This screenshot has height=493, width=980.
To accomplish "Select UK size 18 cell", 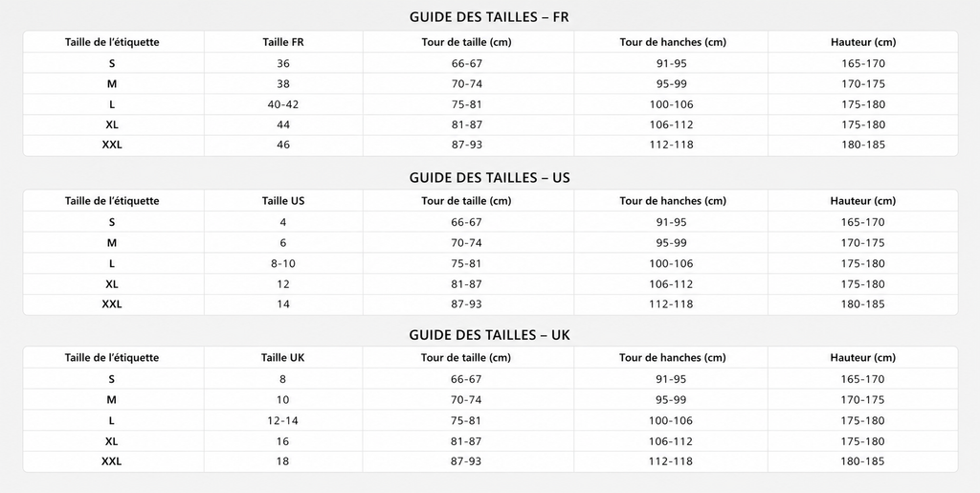I will [x=283, y=461].
